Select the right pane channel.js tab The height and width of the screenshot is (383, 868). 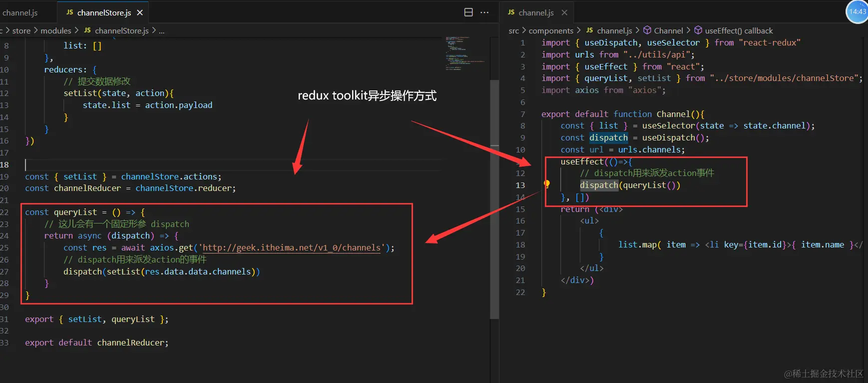[x=536, y=12]
